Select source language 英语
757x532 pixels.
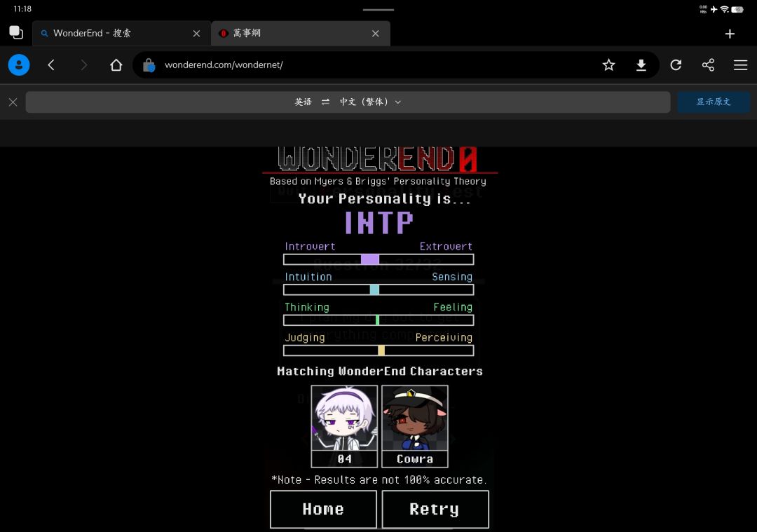coord(304,102)
